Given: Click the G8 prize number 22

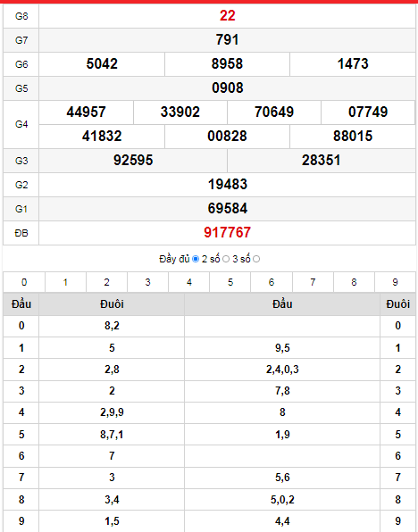Looking at the screenshot, I should (227, 16).
